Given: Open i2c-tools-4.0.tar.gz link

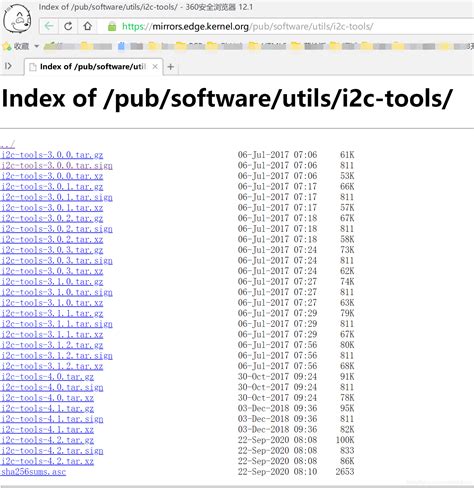Looking at the screenshot, I should pyautogui.click(x=47, y=377).
